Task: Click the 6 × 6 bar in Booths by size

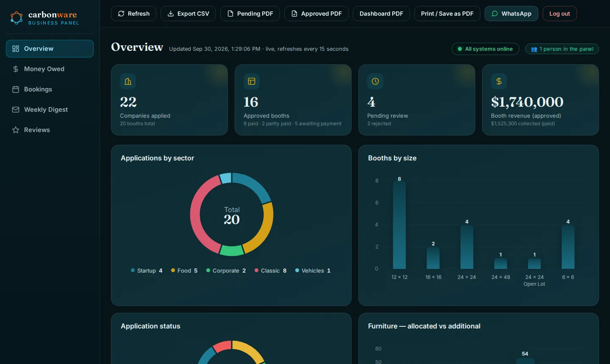Action: [x=568, y=247]
